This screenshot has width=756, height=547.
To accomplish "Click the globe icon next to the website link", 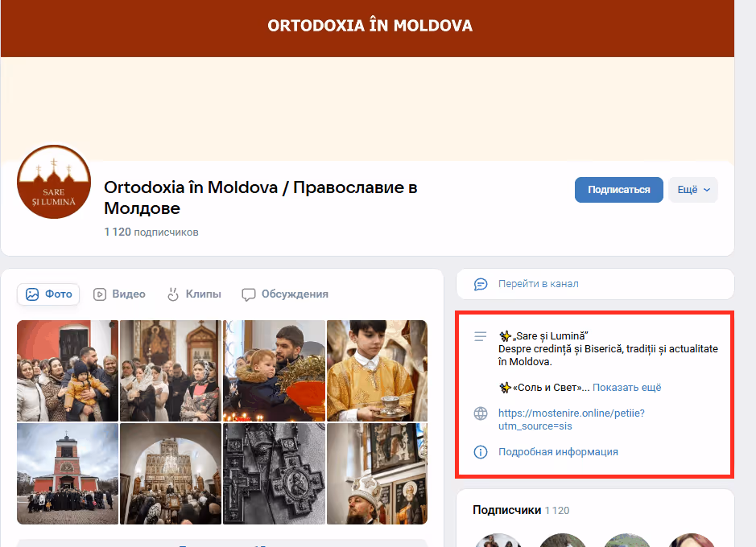I will coord(481,413).
